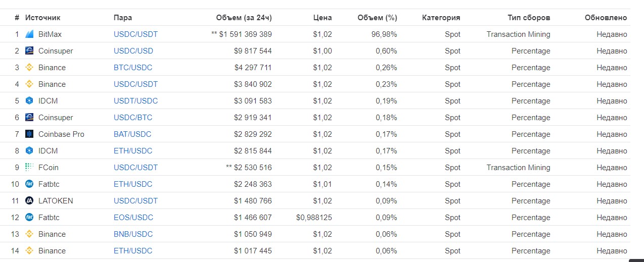Click the LATOKEN exchange logo icon

(29, 201)
